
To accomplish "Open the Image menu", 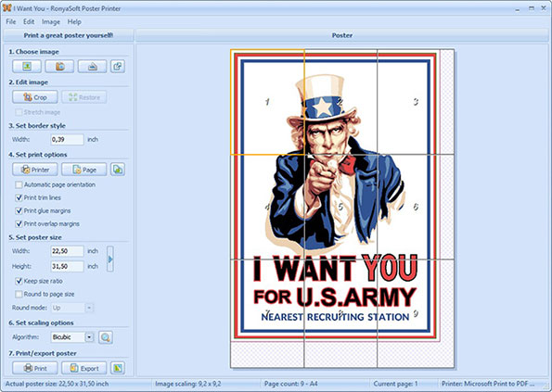I will click(51, 22).
